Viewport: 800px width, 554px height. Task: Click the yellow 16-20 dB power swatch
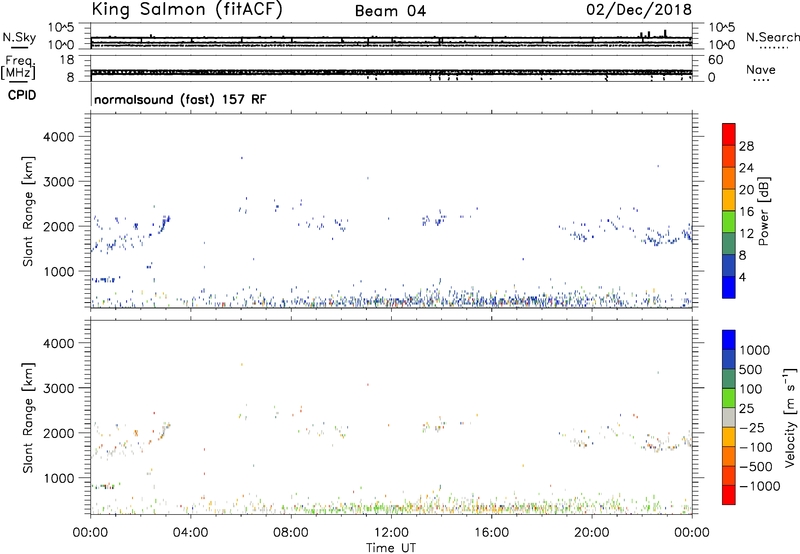(729, 200)
